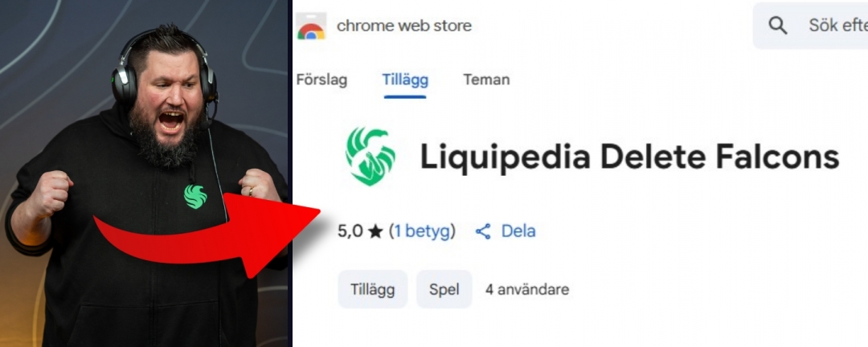Focus the "Sök efter" search field
868x347 pixels.
click(x=810, y=26)
